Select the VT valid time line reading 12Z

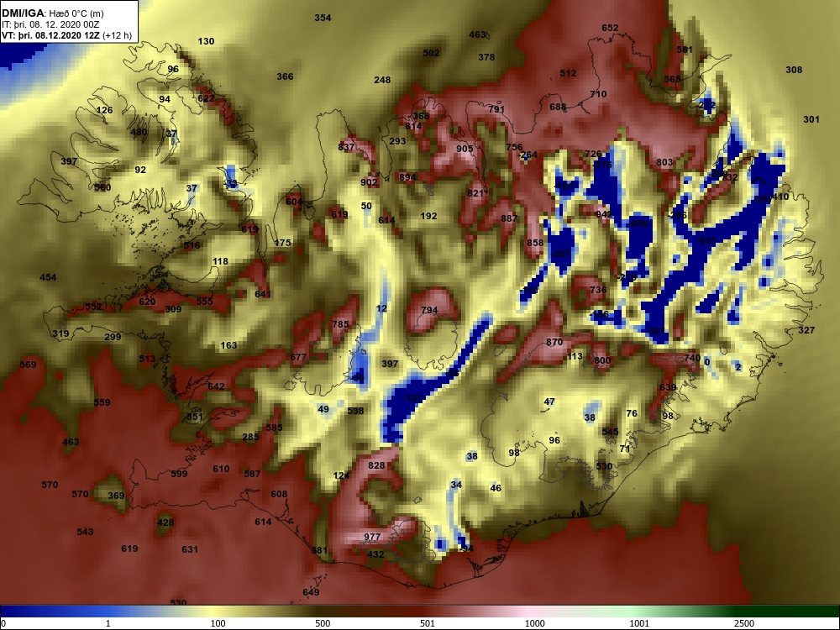pyautogui.click(x=67, y=35)
